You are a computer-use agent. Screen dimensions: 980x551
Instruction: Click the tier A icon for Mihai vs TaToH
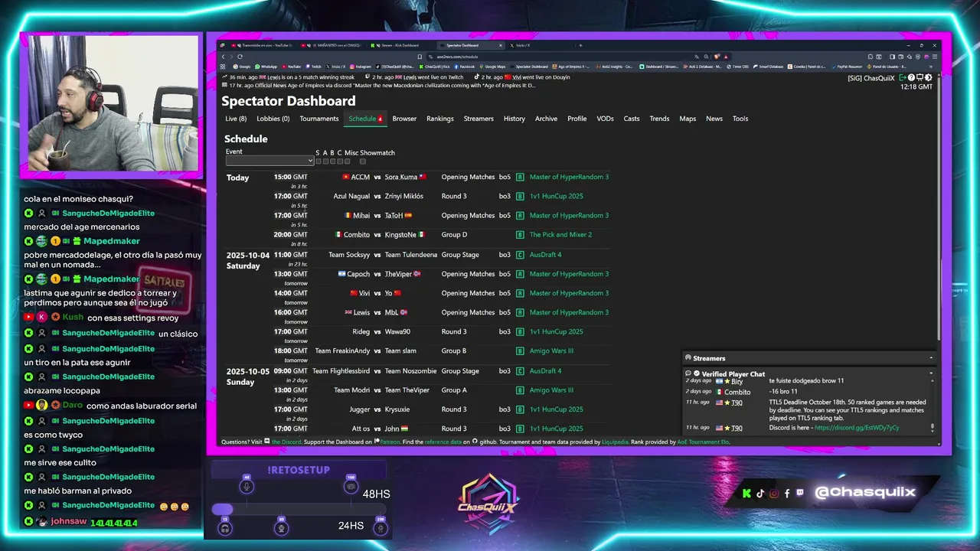click(520, 215)
